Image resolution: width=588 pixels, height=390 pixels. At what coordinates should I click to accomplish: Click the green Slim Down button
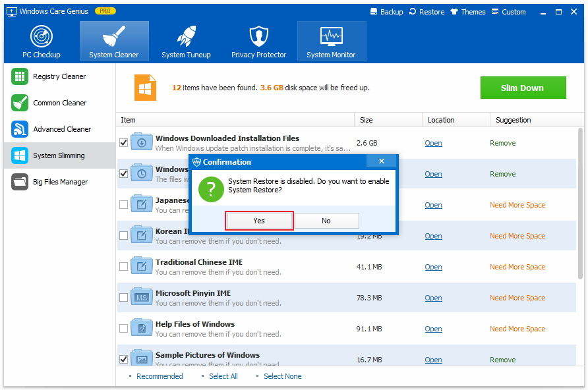[523, 88]
